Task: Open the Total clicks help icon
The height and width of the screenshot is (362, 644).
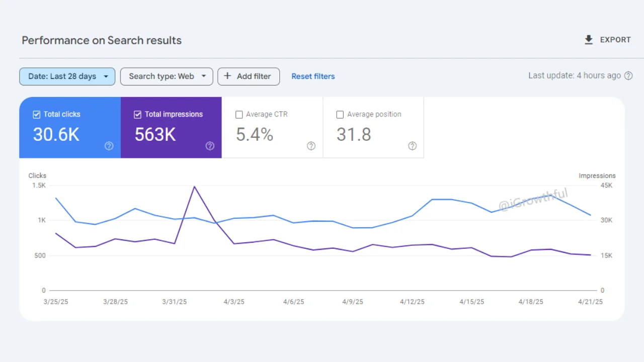Action: [109, 146]
